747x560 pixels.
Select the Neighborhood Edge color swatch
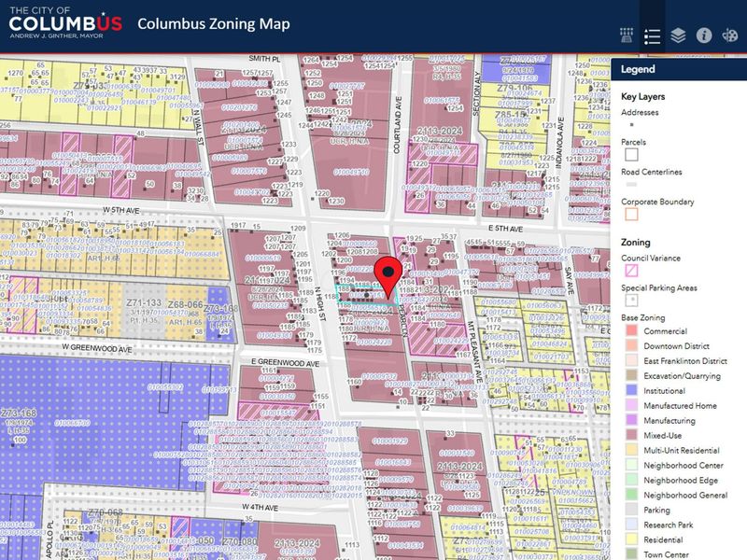tap(632, 480)
